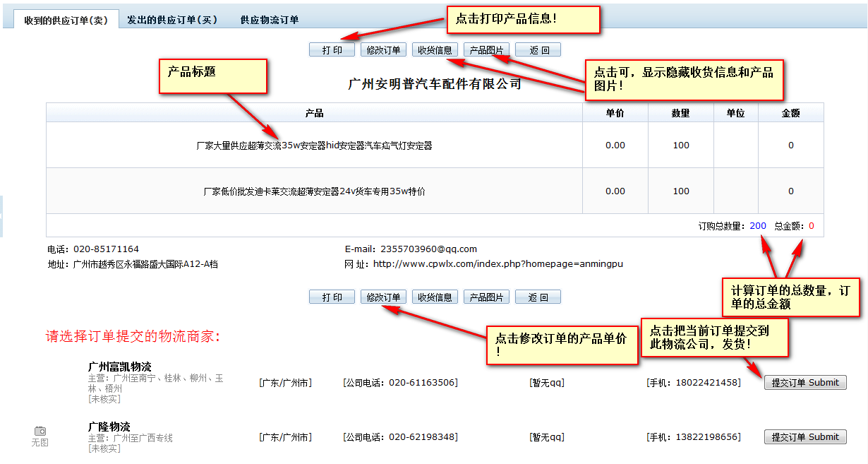Viewport: 868px width, 464px height.
Task: Select the 广州富凯物流 company name
Action: (x=119, y=367)
